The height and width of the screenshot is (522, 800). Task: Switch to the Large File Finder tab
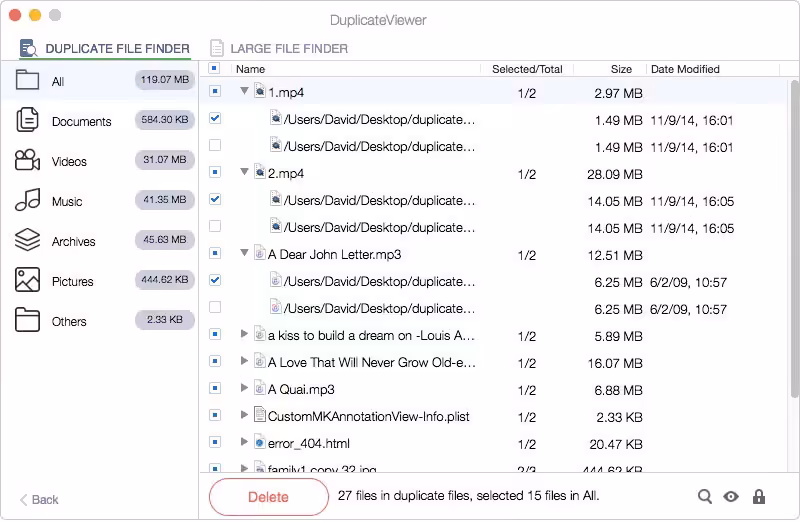point(279,48)
